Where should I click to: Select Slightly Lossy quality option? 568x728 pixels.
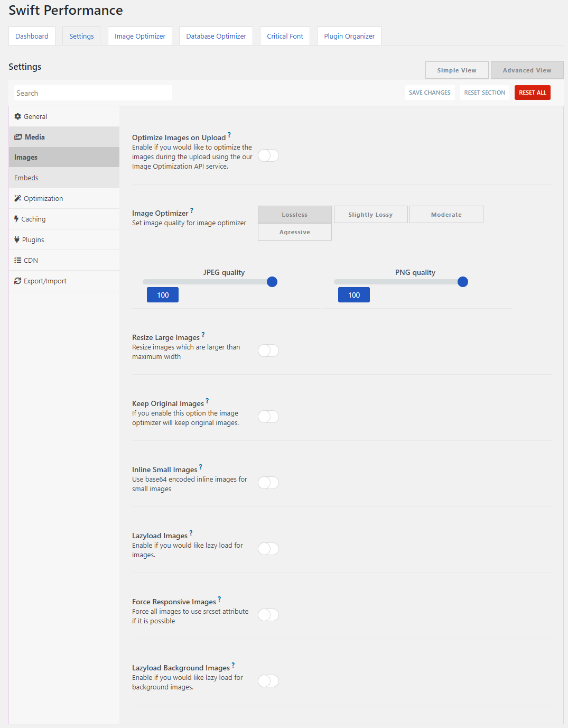pyautogui.click(x=370, y=215)
